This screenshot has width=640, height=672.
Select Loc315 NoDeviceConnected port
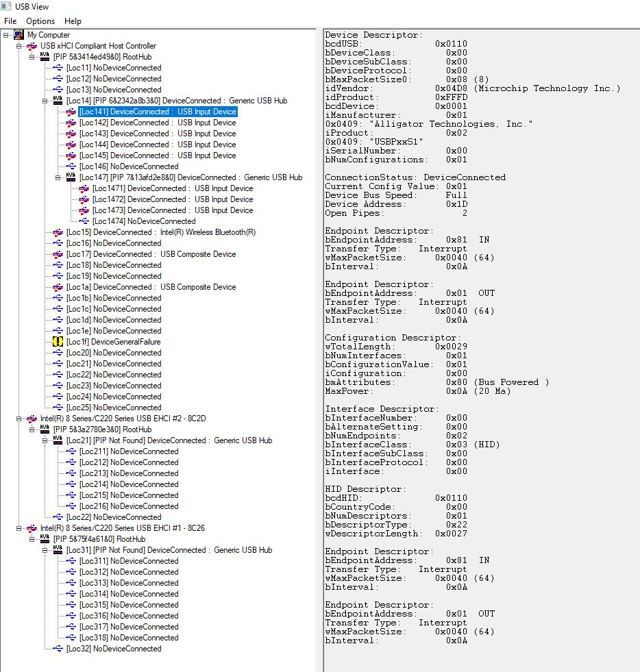tap(129, 605)
